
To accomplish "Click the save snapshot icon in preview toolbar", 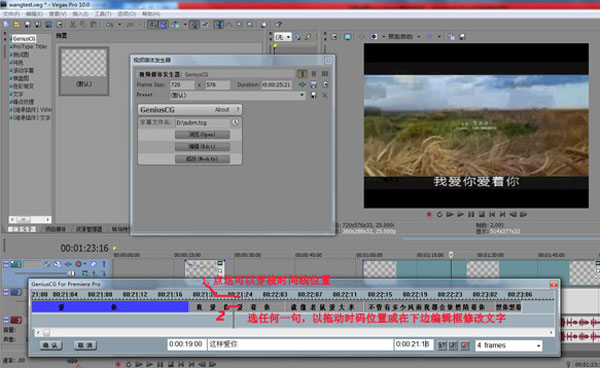I will [x=462, y=37].
